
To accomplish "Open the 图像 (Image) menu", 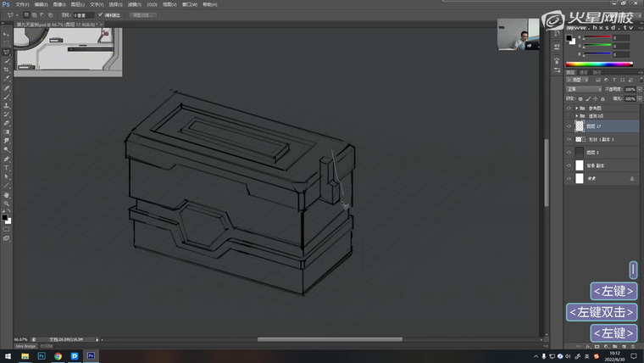I will pos(58,4).
